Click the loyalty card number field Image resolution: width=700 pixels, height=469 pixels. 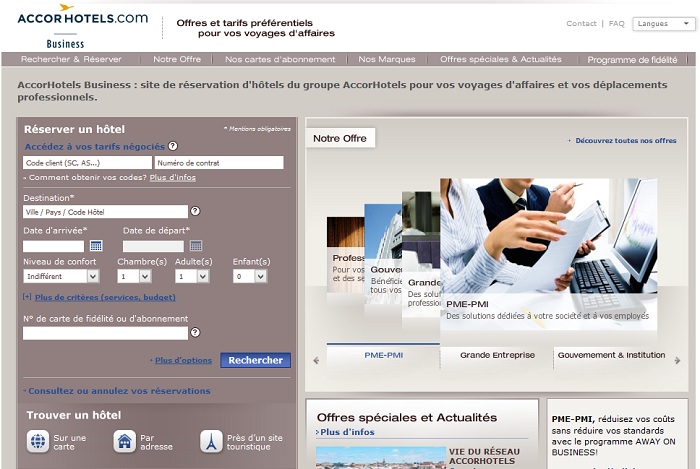[105, 333]
